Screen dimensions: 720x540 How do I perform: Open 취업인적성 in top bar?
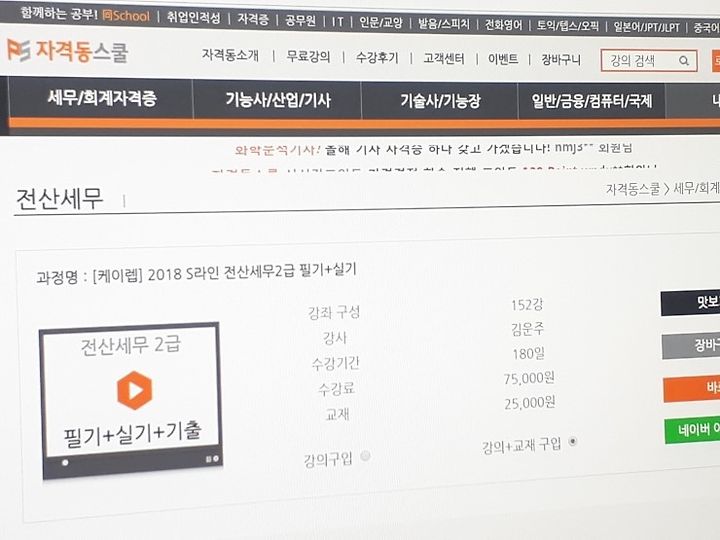(x=193, y=17)
